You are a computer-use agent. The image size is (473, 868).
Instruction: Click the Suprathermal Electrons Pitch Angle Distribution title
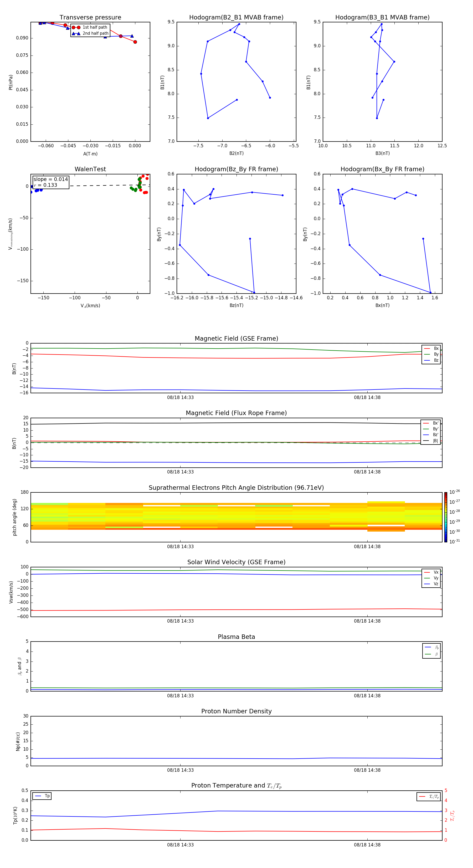[236, 488]
